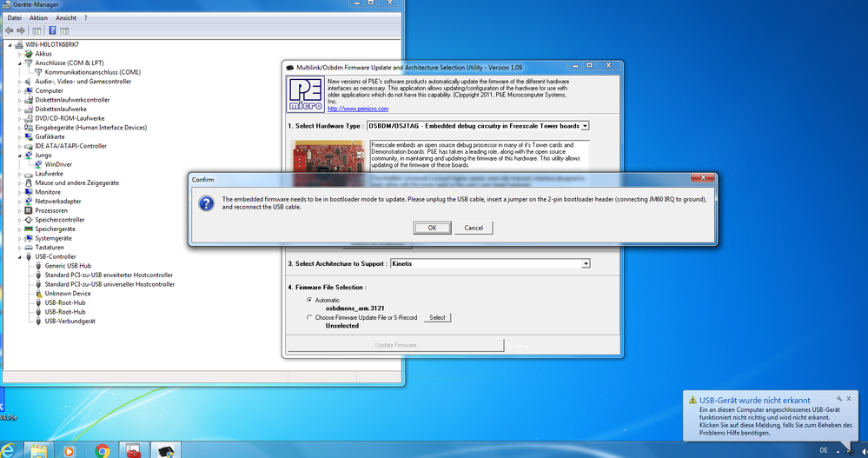Image resolution: width=868 pixels, height=458 pixels.
Task: Select the Systemgeräte category
Action: click(53, 238)
